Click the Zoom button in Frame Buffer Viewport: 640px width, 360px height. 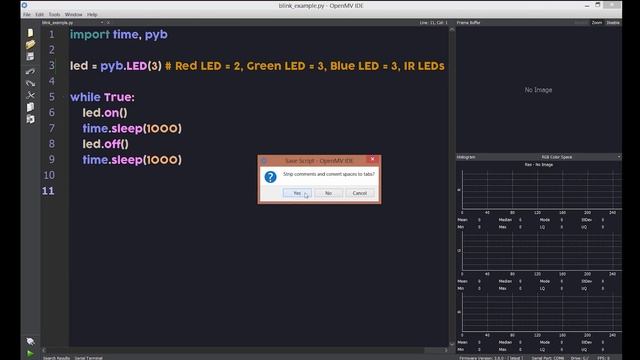point(597,22)
